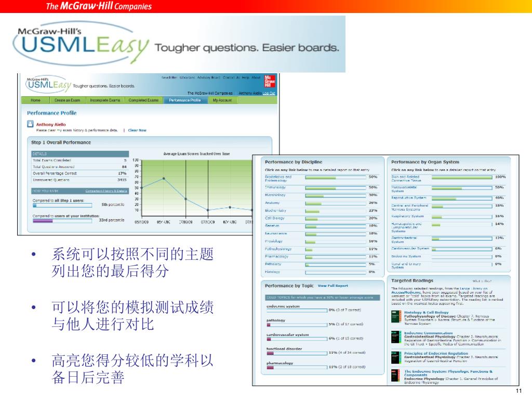Click book cover beside Principles of Endocrine Regulation

coord(396,357)
